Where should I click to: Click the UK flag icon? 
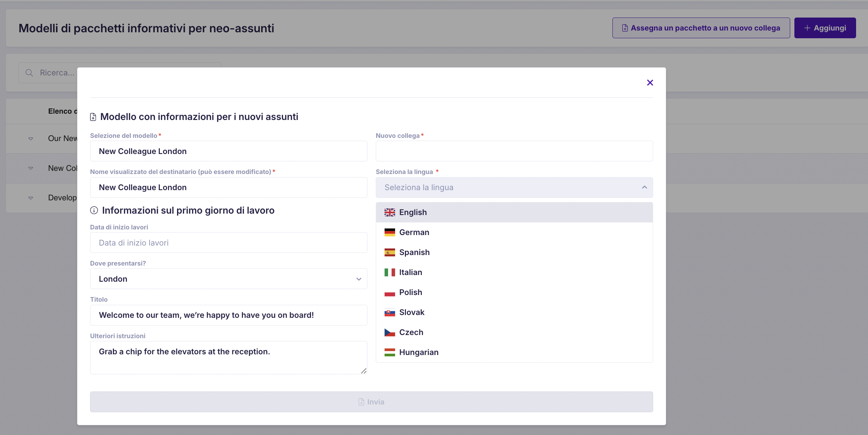click(389, 212)
